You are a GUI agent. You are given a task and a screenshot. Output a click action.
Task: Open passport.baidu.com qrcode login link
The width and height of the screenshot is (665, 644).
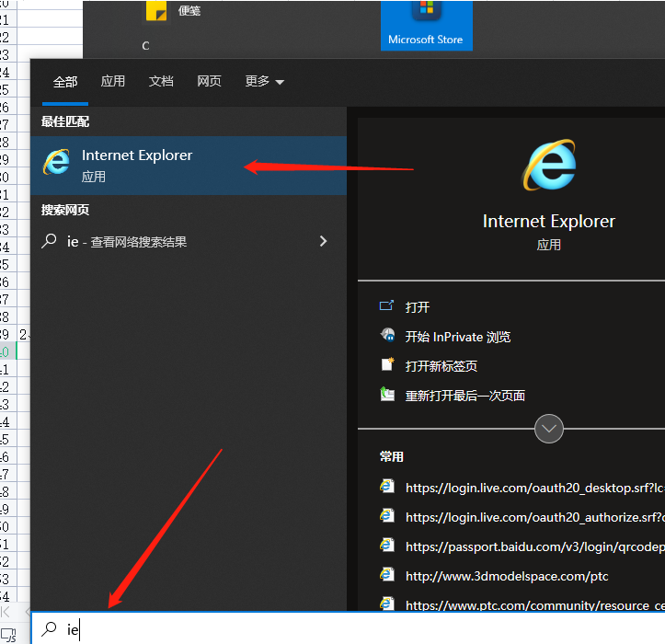(x=534, y=546)
